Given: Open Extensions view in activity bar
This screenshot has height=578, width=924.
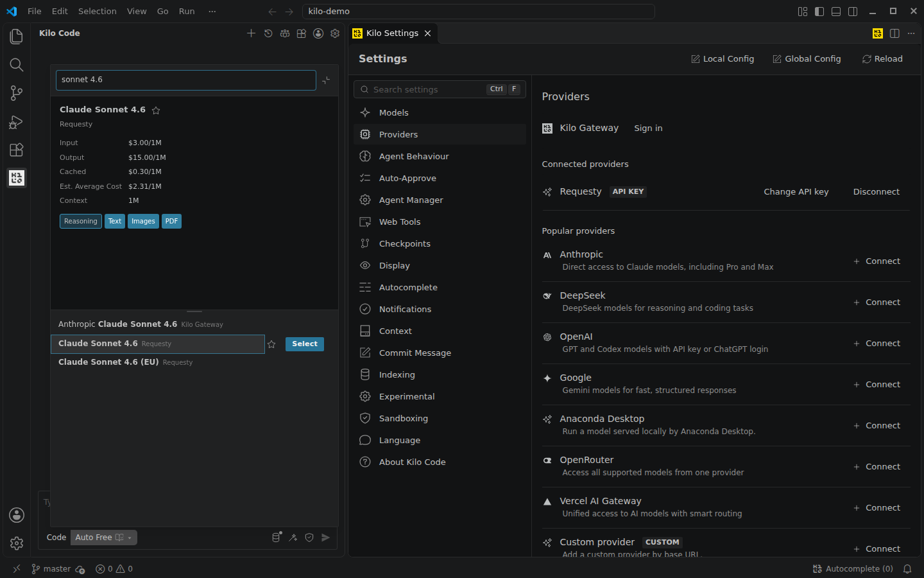Looking at the screenshot, I should 17,150.
